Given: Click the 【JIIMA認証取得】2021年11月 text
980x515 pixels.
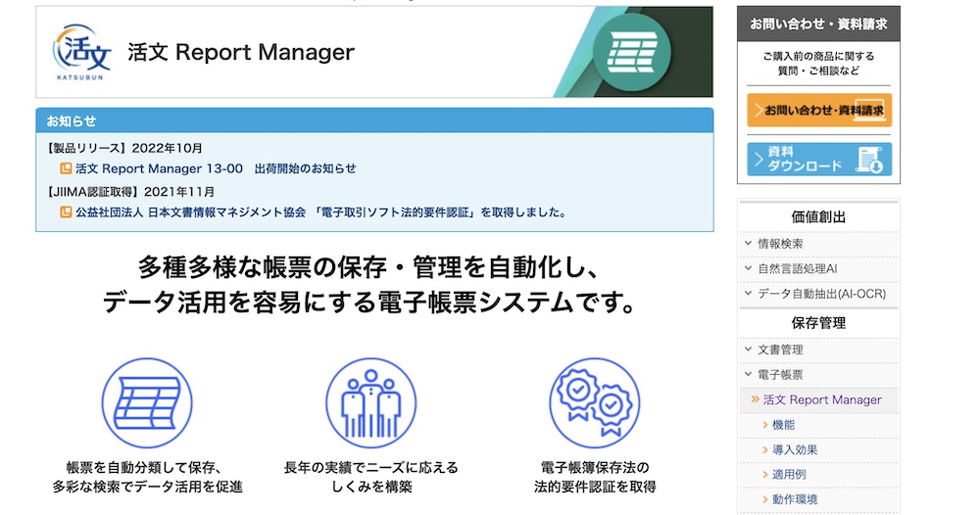Looking at the screenshot, I should (x=130, y=192).
